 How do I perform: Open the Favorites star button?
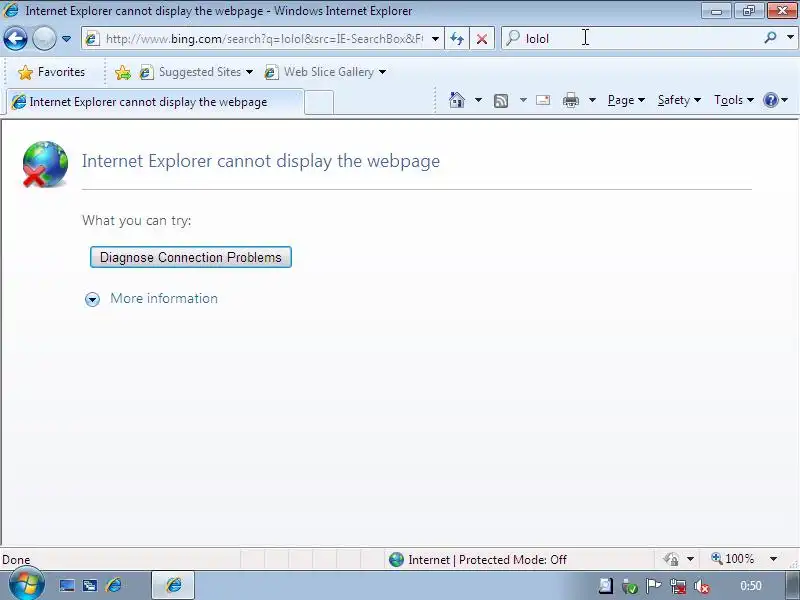pyautogui.click(x=51, y=72)
